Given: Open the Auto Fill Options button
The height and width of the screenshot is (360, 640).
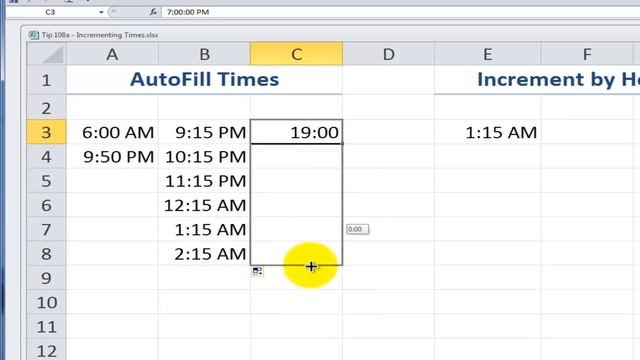Looking at the screenshot, I should (x=257, y=271).
